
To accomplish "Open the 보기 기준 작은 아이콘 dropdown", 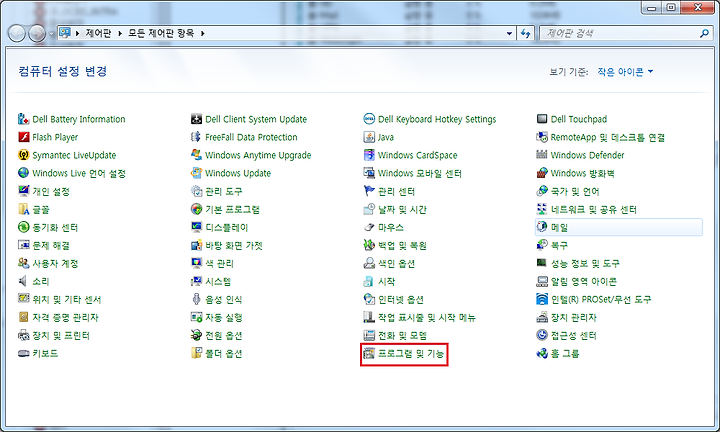I will point(625,72).
